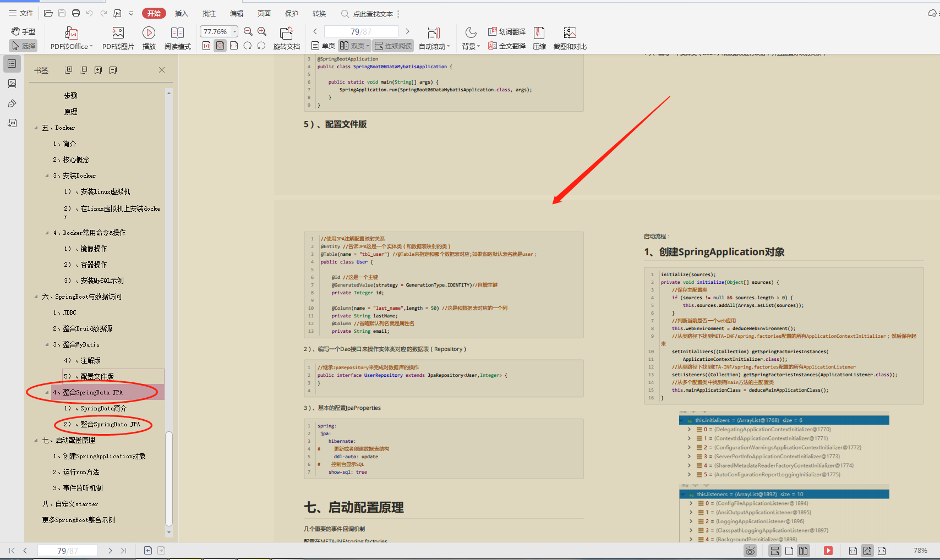Image resolution: width=940 pixels, height=560 pixels.
Task: Switch to the 批注 tab
Action: point(209,13)
